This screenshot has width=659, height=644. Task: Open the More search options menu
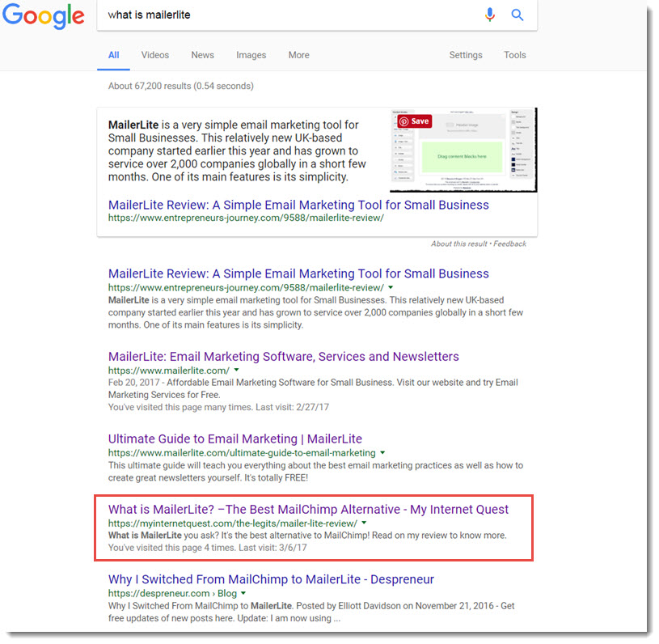click(298, 55)
